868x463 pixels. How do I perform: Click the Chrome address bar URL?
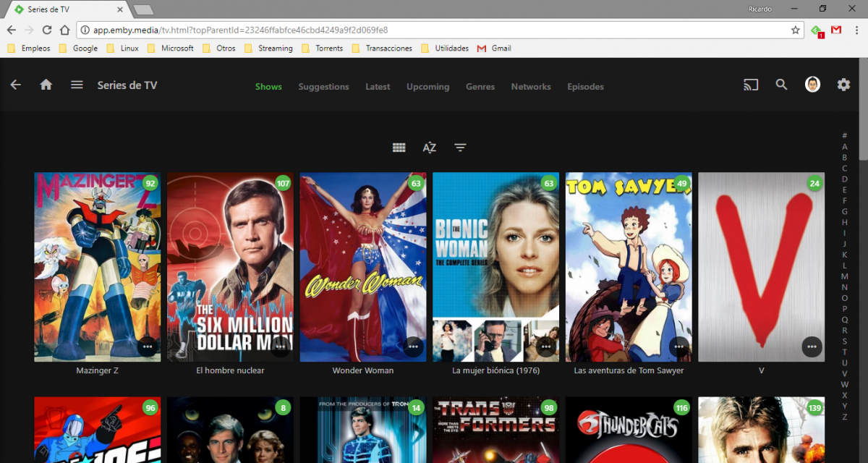(240, 30)
